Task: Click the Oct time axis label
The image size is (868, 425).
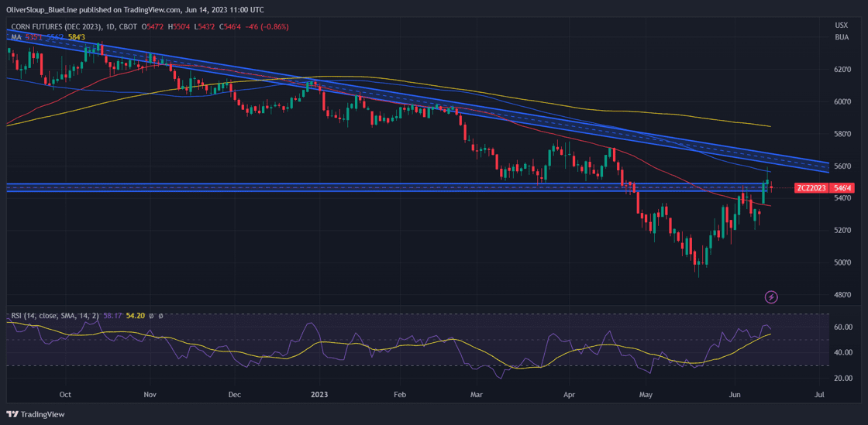Action: click(65, 395)
